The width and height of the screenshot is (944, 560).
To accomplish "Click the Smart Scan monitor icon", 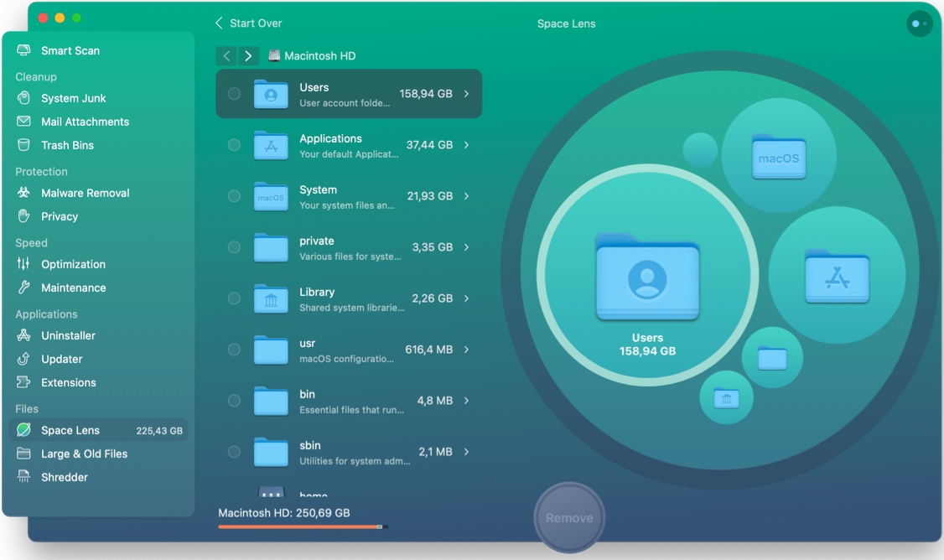I will pyautogui.click(x=23, y=50).
